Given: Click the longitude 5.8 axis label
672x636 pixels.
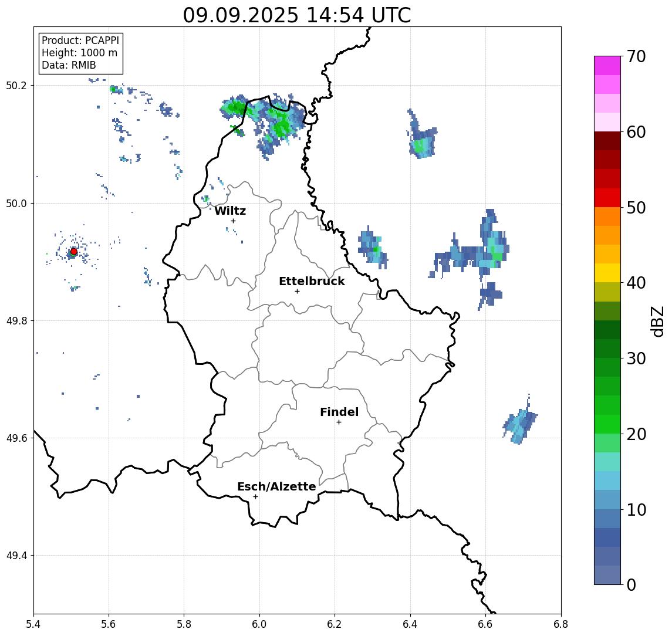Looking at the screenshot, I should click(184, 624).
